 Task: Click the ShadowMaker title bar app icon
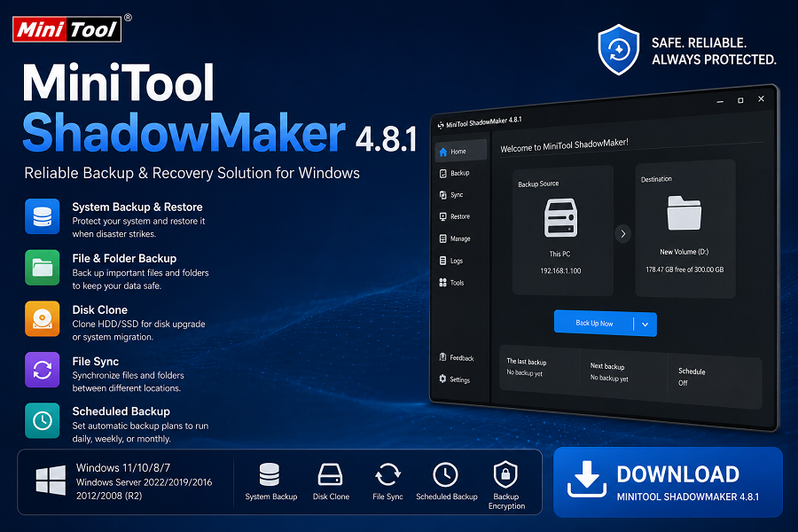[441, 125]
